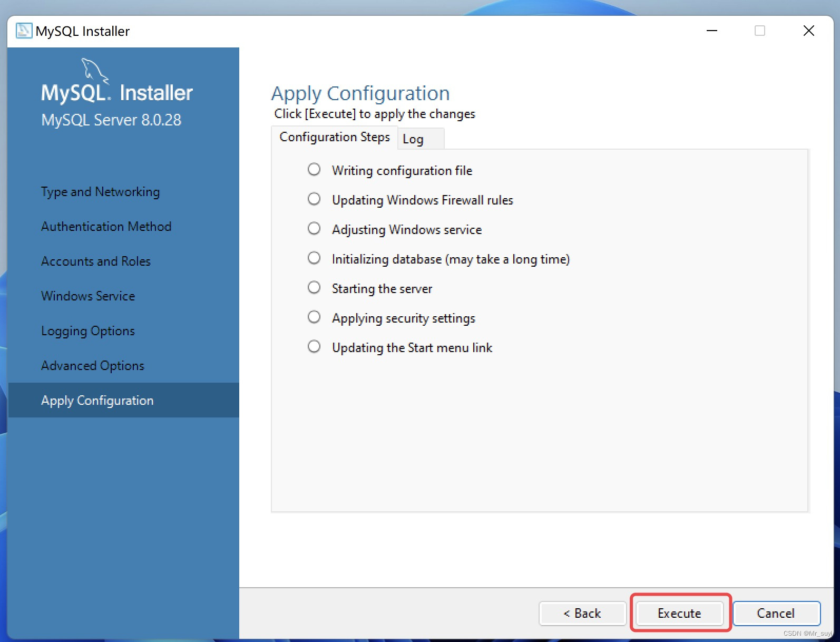Click the Starting the server status circle
The width and height of the screenshot is (840, 642).
coord(314,287)
